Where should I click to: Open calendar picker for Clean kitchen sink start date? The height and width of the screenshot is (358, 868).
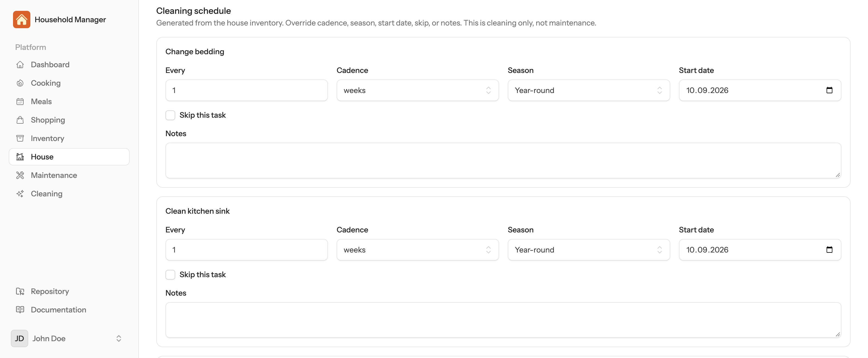click(x=829, y=250)
